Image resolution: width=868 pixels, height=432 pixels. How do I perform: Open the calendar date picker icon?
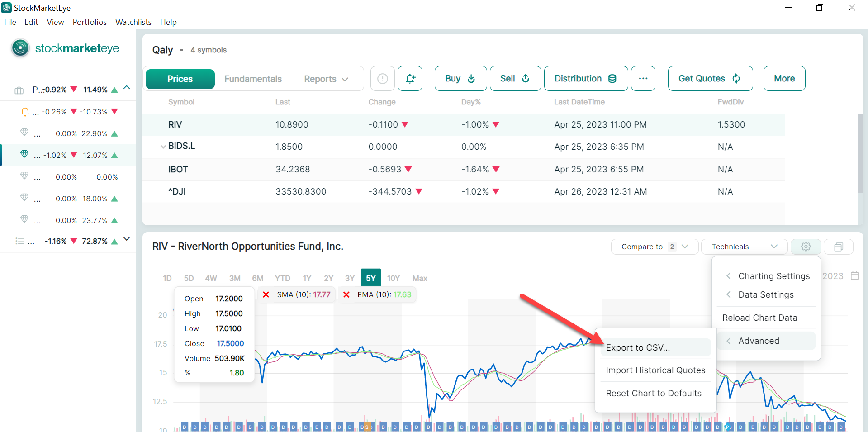pyautogui.click(x=854, y=275)
